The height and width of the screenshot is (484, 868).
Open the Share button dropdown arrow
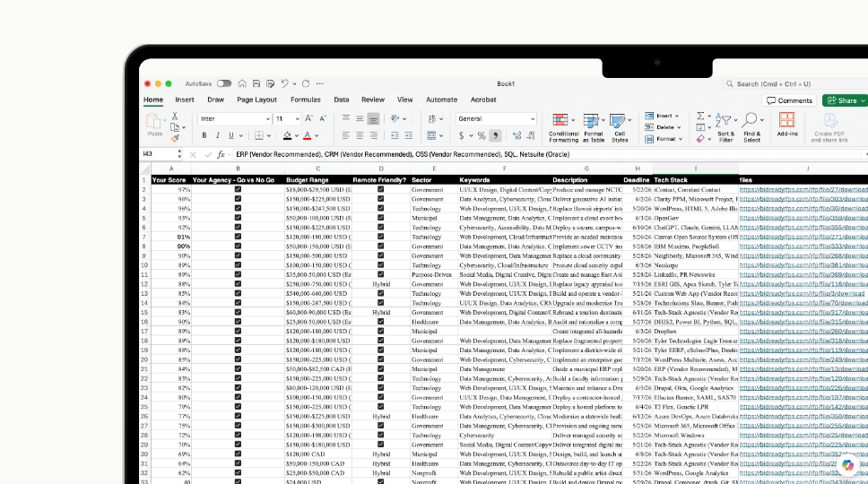[863, 100]
